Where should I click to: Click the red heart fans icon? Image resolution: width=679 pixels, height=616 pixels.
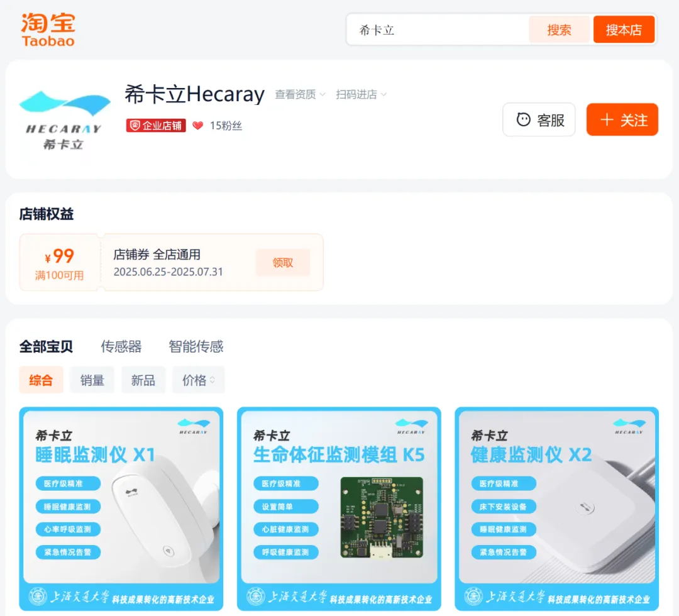pyautogui.click(x=198, y=126)
